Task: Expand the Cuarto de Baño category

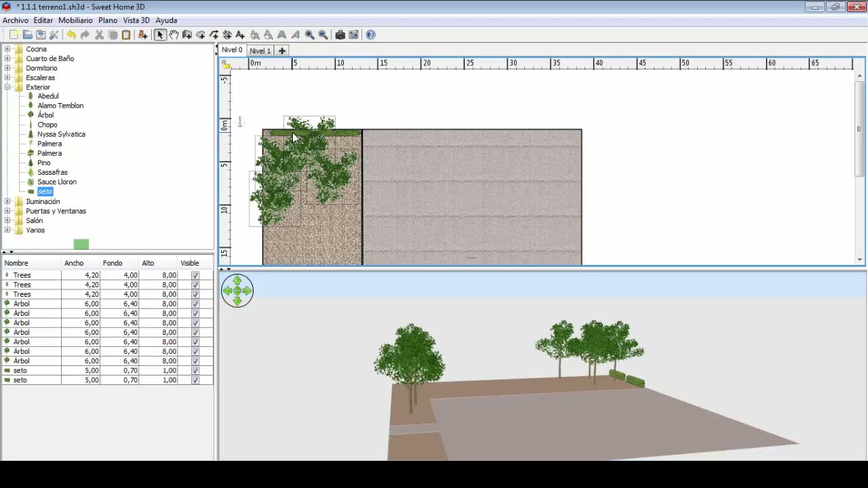Action: [x=7, y=58]
